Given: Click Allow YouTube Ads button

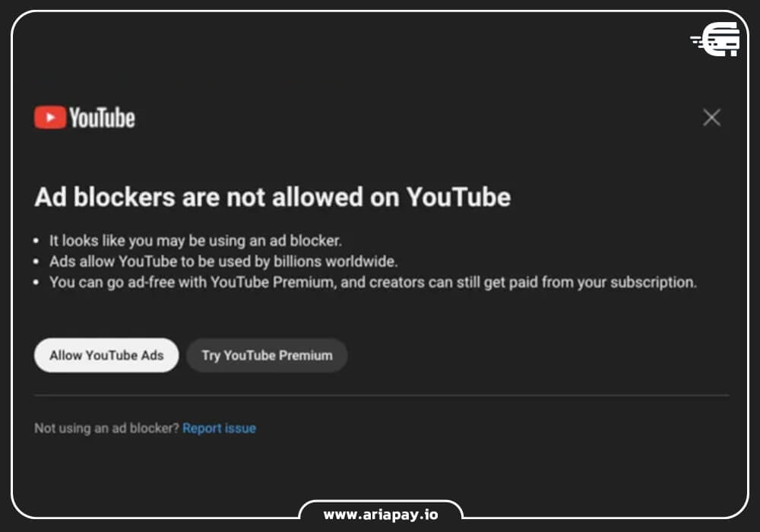Looking at the screenshot, I should pos(106,355).
